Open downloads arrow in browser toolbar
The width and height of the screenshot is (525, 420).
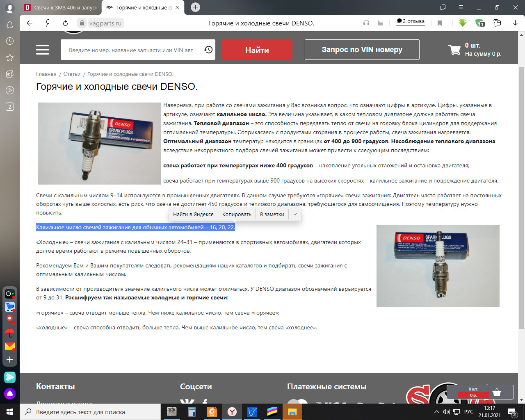[x=515, y=23]
